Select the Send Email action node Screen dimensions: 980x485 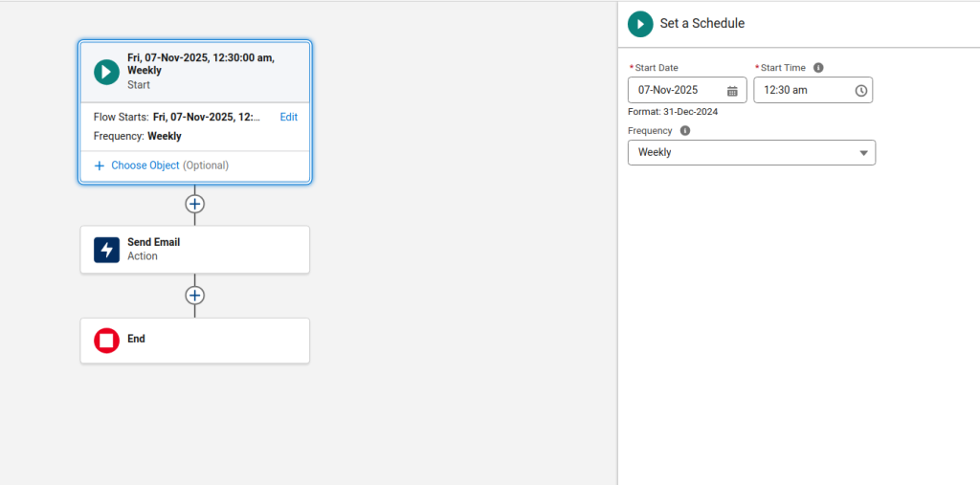[x=195, y=250]
